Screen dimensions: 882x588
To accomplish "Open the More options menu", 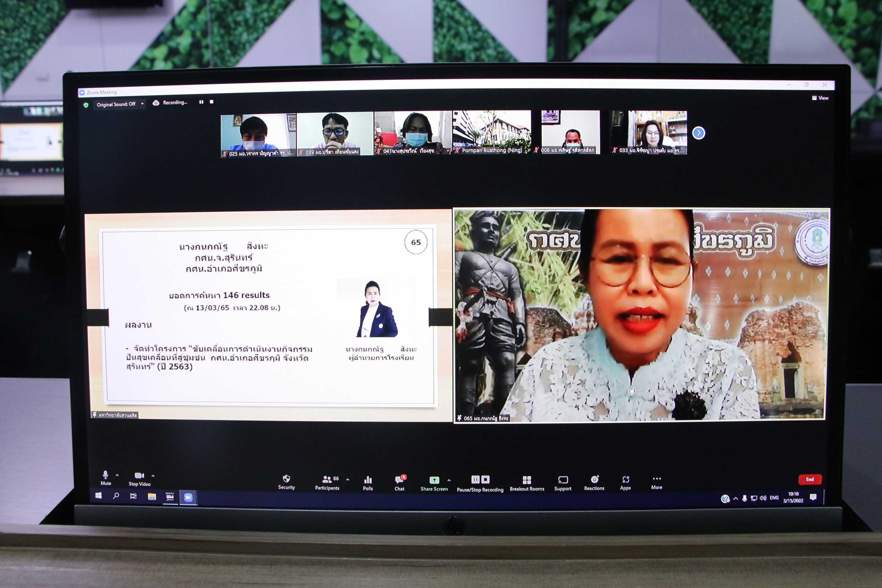I will (657, 479).
